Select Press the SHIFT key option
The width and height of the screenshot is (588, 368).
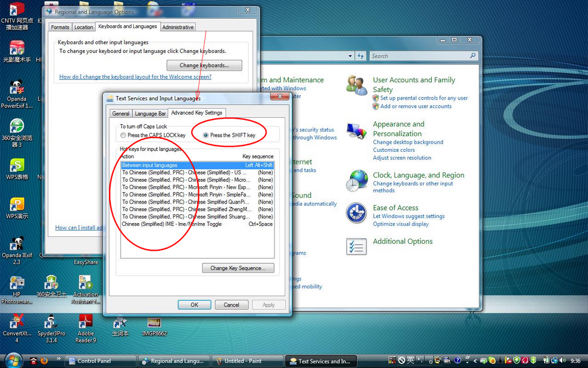(x=206, y=135)
